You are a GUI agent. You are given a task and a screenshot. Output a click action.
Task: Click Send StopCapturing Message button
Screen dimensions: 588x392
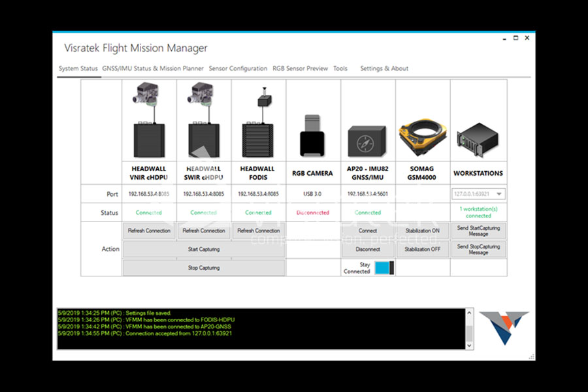click(x=478, y=249)
